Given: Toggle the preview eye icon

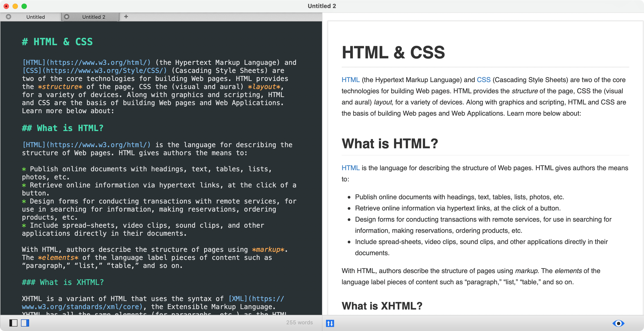Looking at the screenshot, I should pos(618,323).
